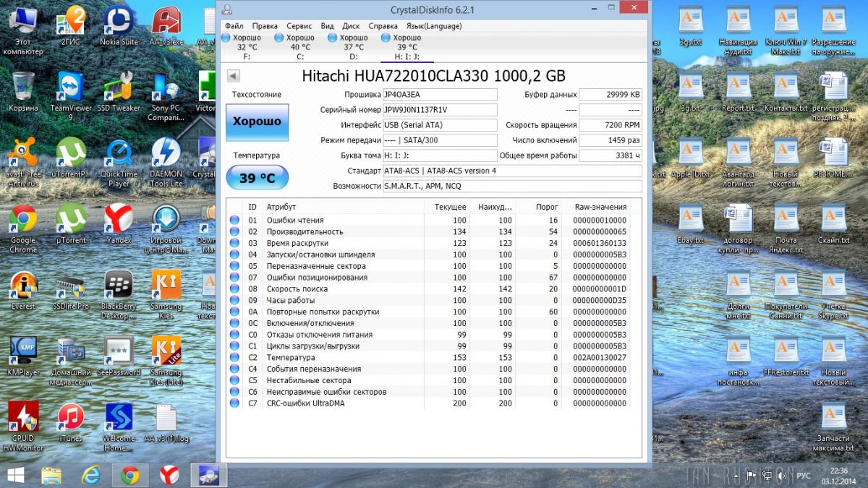Select the Everest desktop icon
The width and height of the screenshot is (868, 488).
coord(23,291)
